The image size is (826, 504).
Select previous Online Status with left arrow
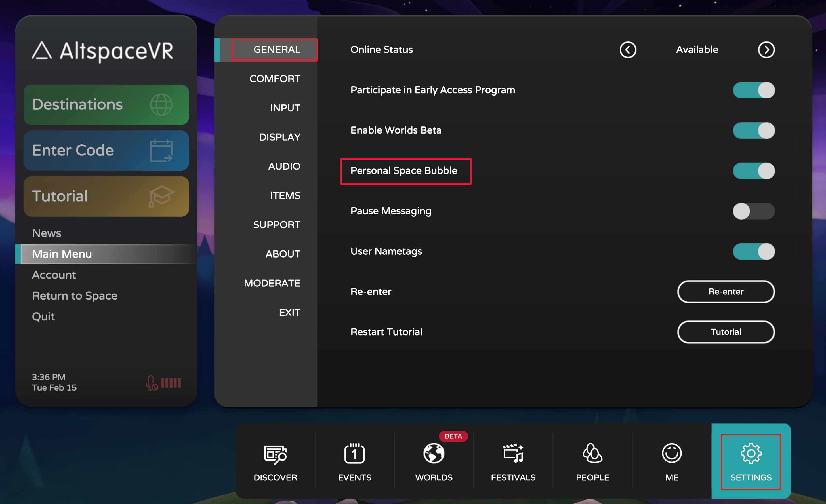click(x=628, y=50)
